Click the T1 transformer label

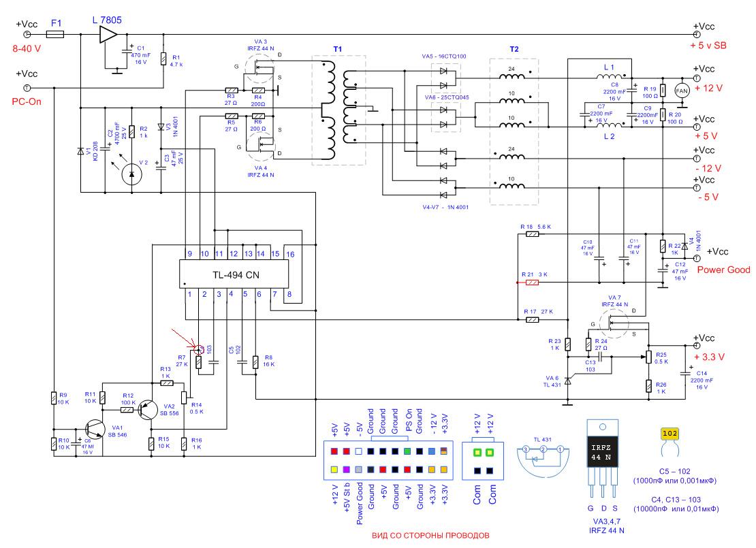click(x=338, y=50)
